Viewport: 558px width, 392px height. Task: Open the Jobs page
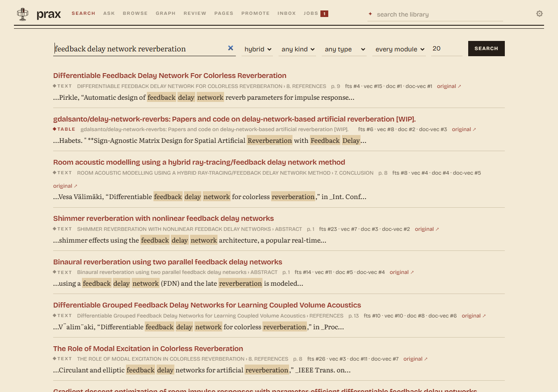tap(311, 14)
